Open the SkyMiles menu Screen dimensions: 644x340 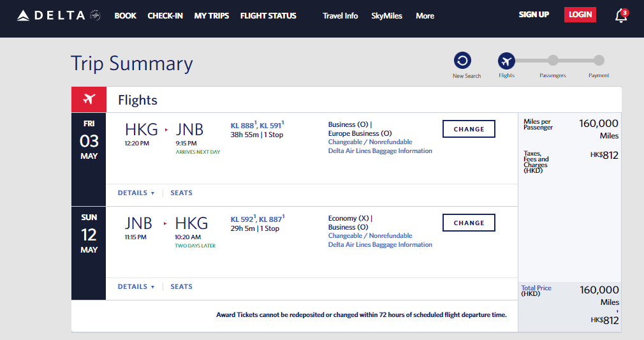pos(386,15)
